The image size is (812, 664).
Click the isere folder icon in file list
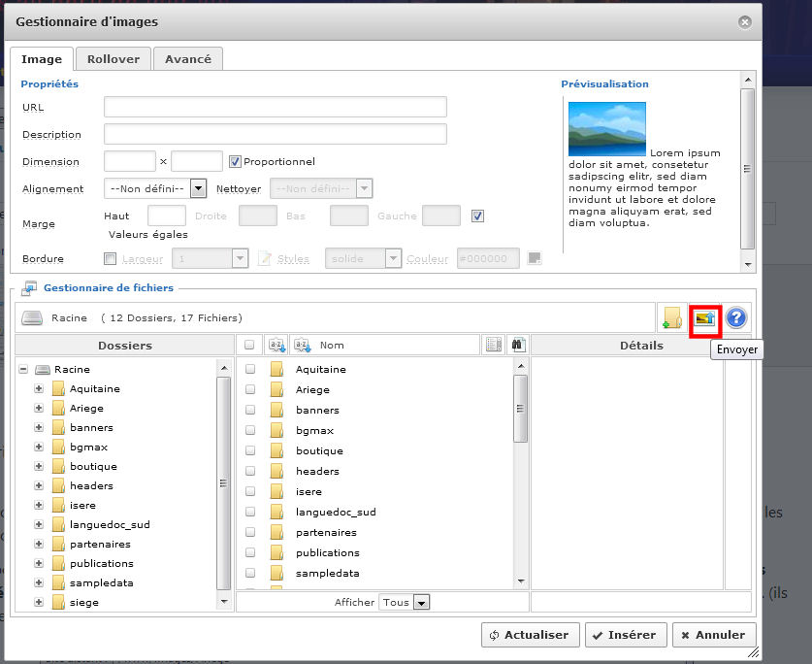[277, 491]
